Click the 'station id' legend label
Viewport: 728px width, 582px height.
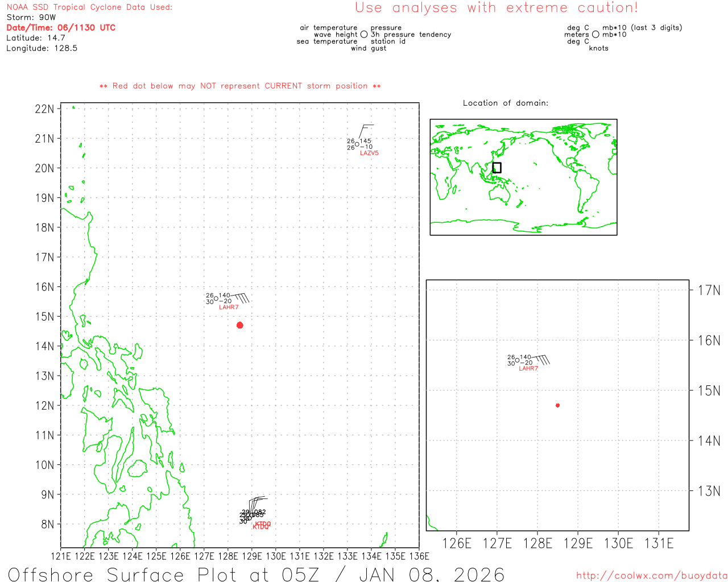388,41
